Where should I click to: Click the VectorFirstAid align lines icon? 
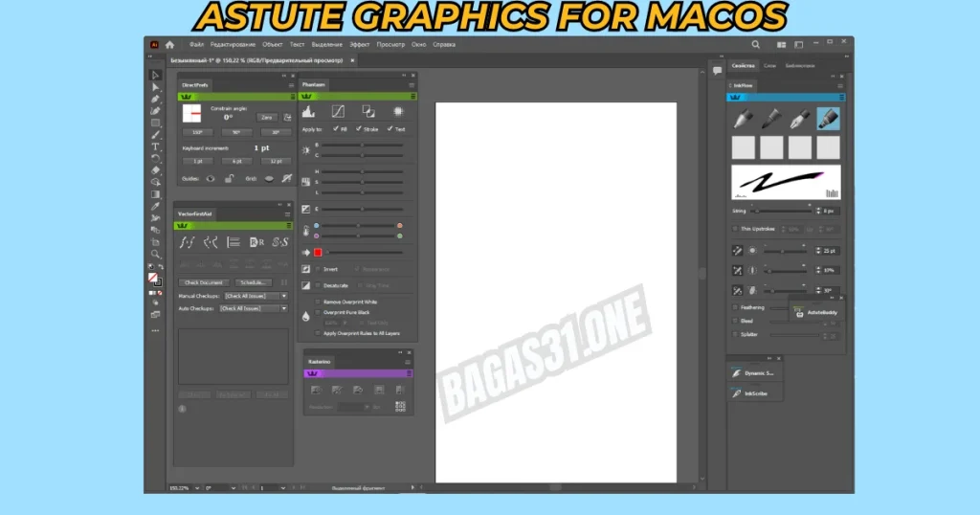click(x=234, y=242)
